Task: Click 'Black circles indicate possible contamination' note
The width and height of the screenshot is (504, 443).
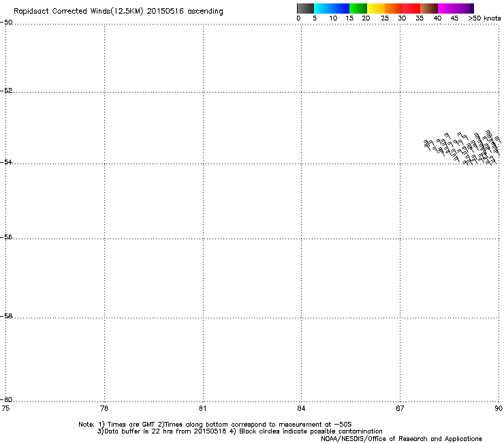Action: click(311, 431)
